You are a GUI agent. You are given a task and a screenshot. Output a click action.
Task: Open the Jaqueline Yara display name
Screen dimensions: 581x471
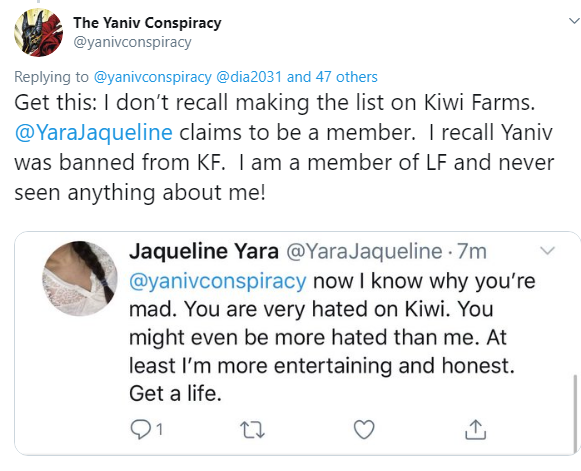coord(203,251)
